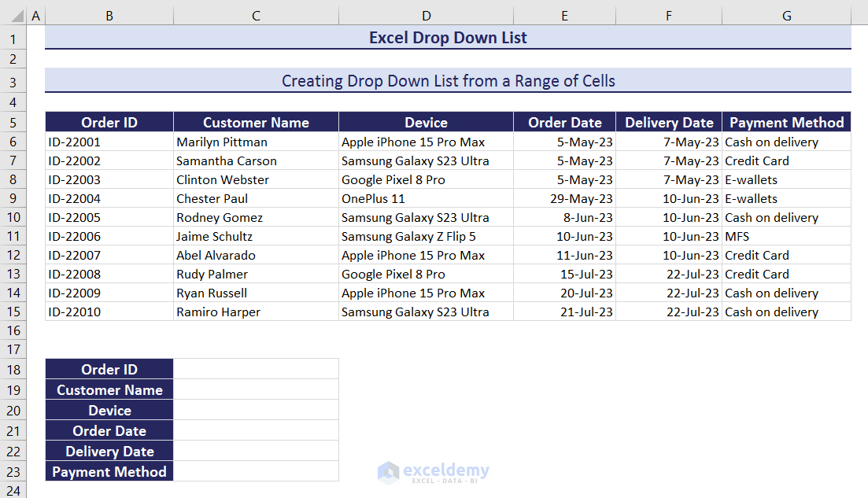Select row 5 header

point(13,122)
